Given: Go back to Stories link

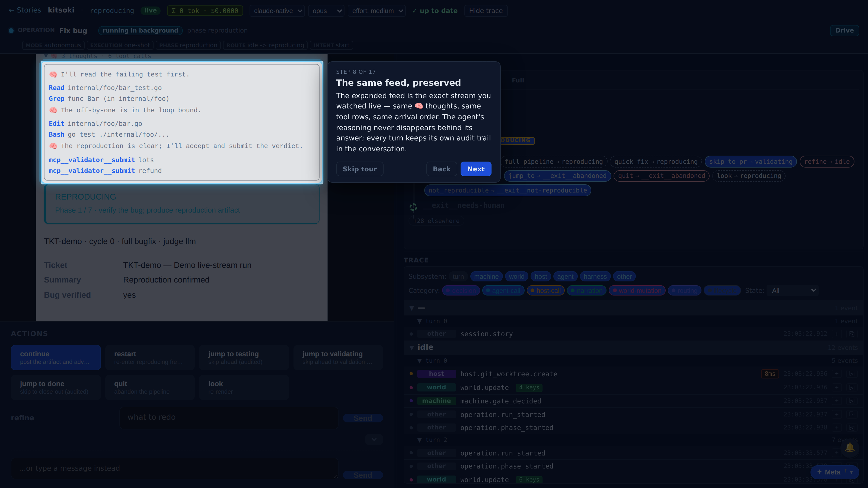Looking at the screenshot, I should (x=25, y=11).
